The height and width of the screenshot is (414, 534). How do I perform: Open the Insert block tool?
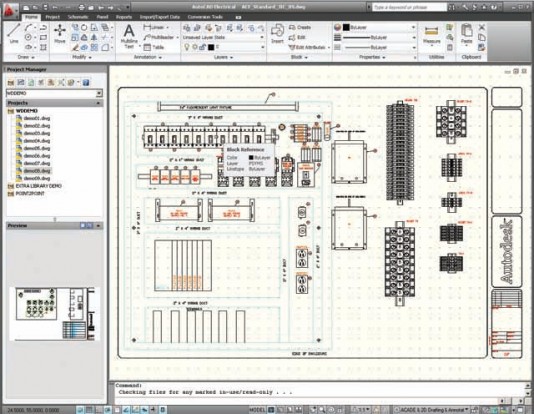(277, 34)
